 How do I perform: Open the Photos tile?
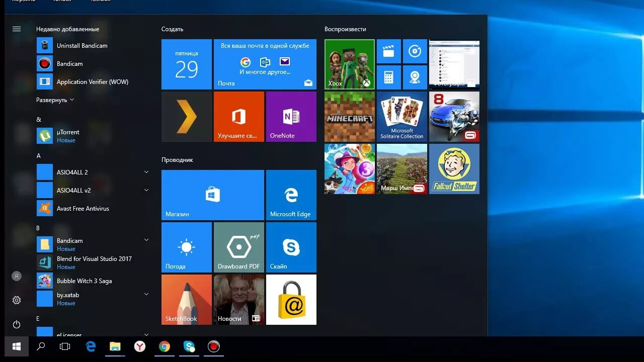[x=454, y=64]
